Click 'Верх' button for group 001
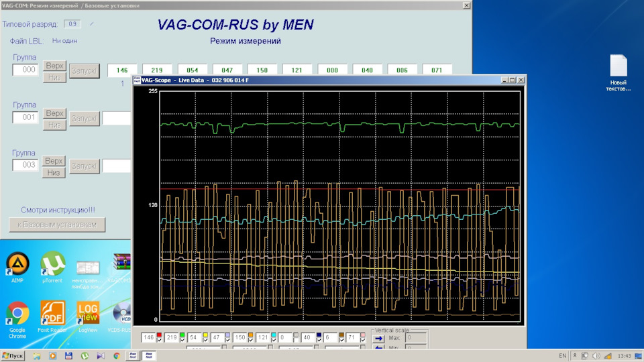 coord(54,113)
